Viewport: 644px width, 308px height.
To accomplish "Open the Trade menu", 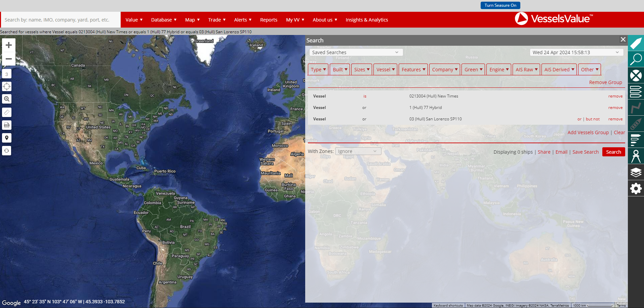I will pyautogui.click(x=217, y=20).
